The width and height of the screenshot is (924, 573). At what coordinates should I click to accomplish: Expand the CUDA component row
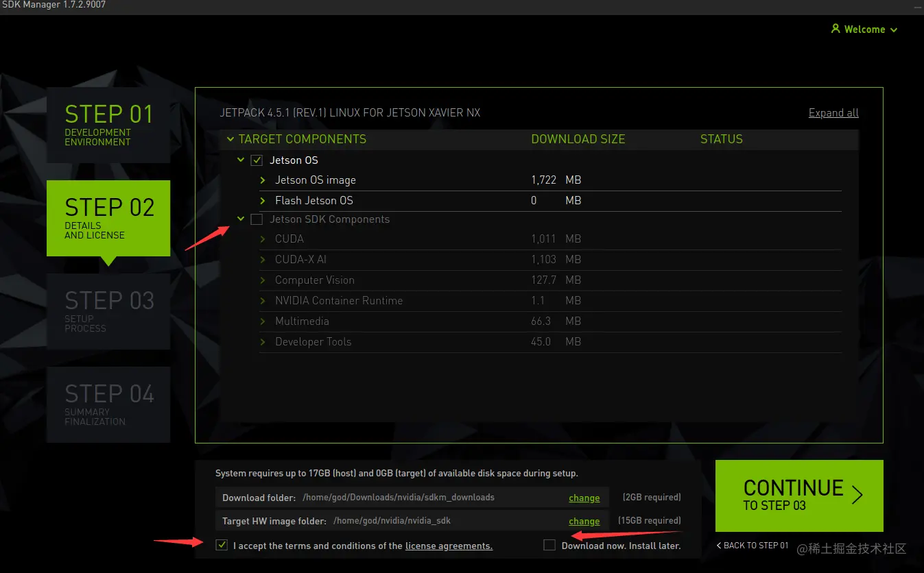tap(263, 239)
